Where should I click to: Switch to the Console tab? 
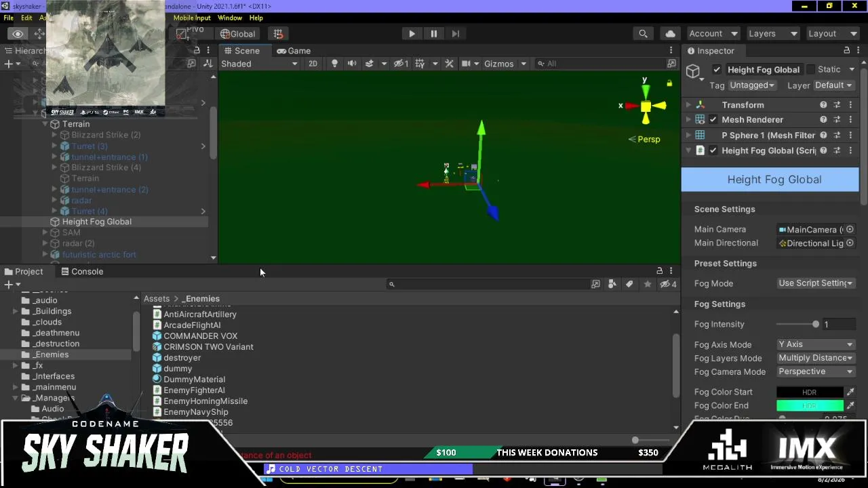pos(81,272)
